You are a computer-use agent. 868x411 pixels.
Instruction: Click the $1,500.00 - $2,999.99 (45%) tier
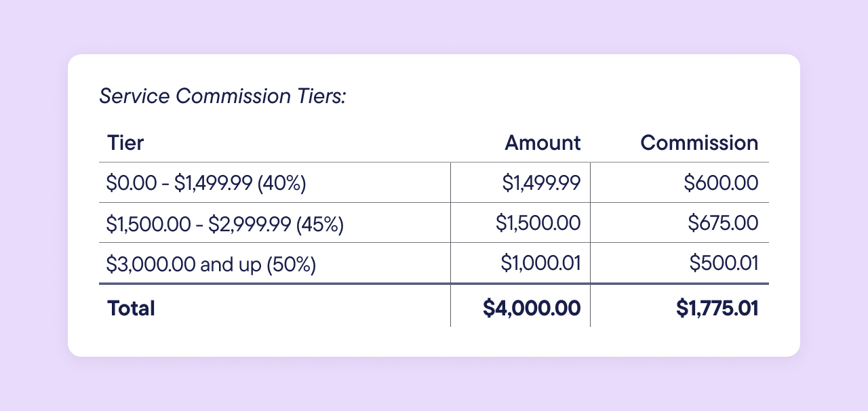coord(225,223)
